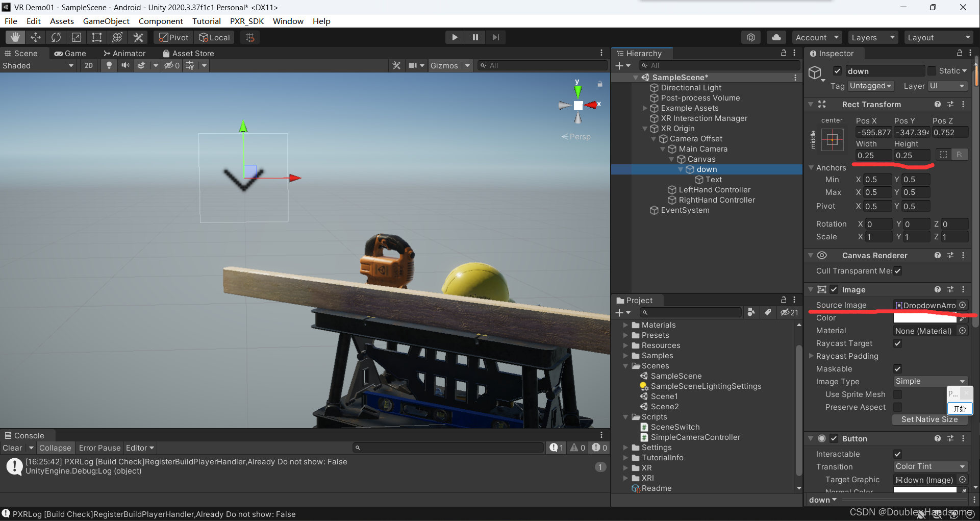Click the console Clear button
This screenshot has width=980, height=521.
click(x=12, y=448)
